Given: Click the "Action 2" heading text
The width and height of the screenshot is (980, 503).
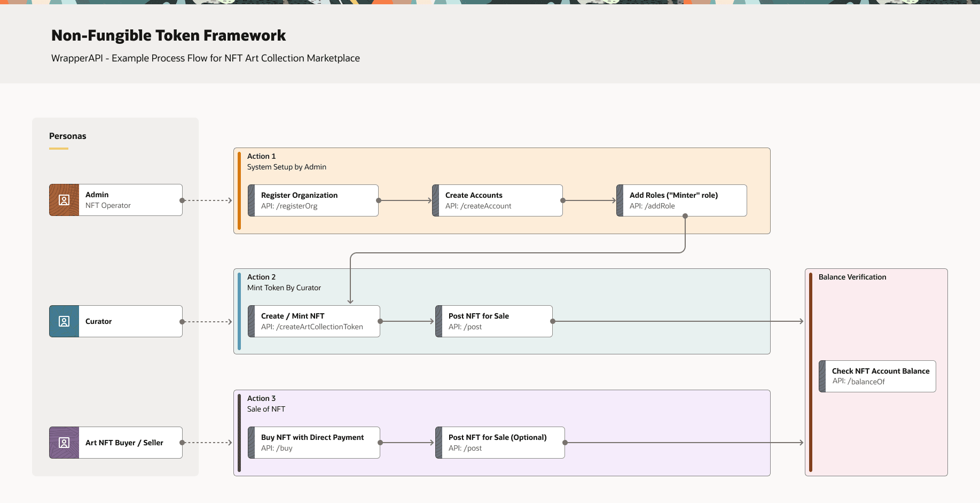Looking at the screenshot, I should click(x=261, y=277).
